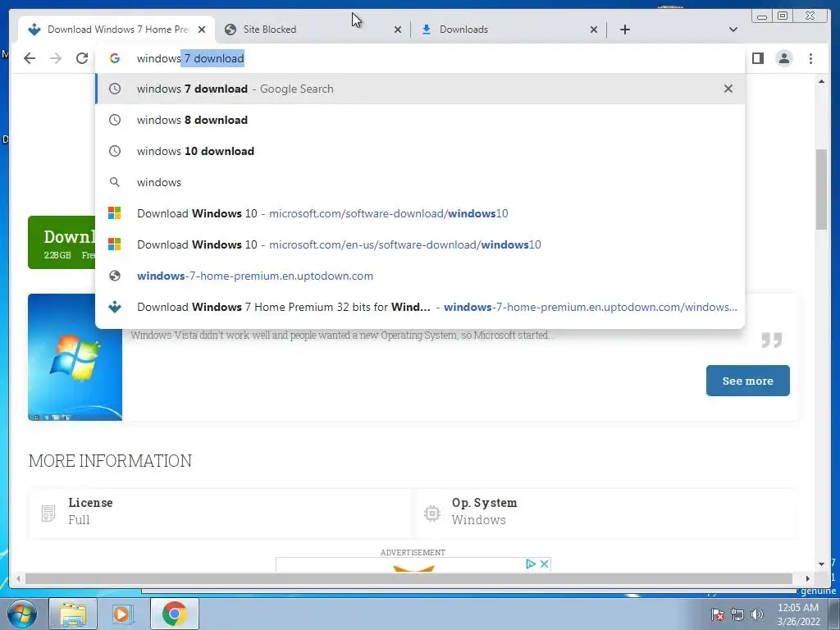The image size is (840, 630).
Task: Click the Downloads tab arrow icon
Action: tap(427, 30)
